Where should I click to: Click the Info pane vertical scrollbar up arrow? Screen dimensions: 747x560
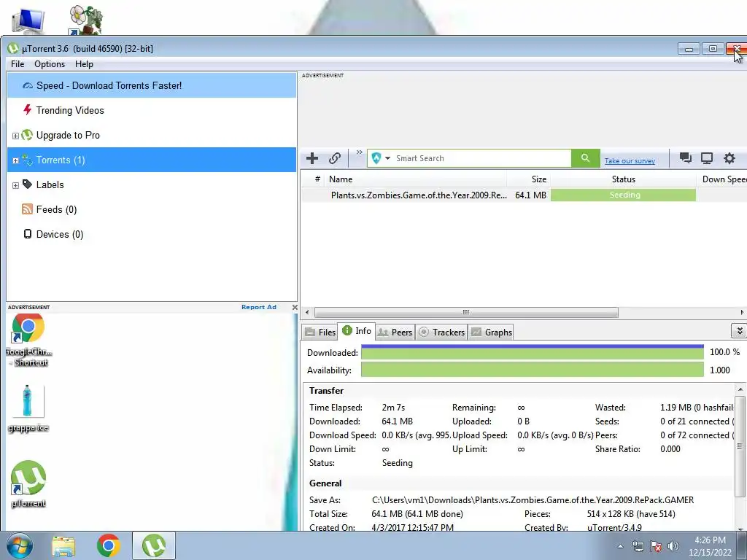pos(740,389)
